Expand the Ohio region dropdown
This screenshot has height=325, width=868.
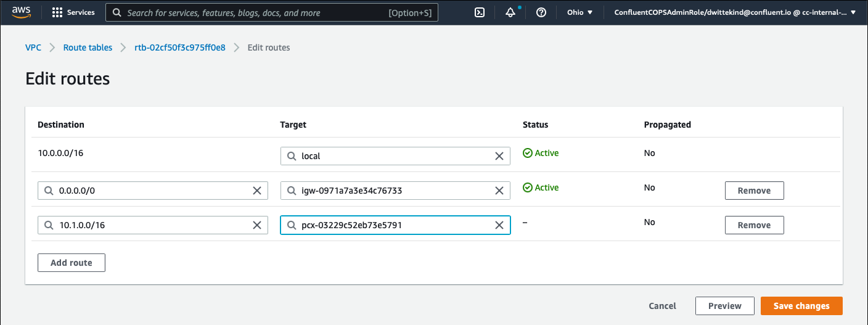(x=579, y=12)
